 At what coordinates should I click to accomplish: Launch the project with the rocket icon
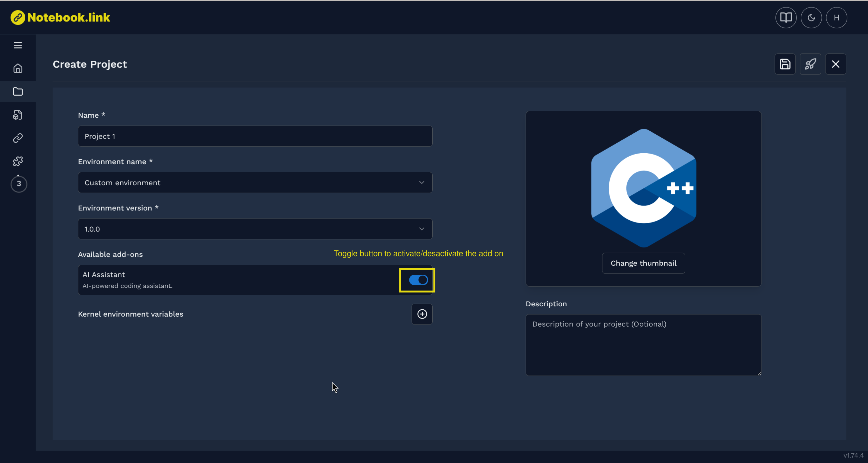click(x=811, y=64)
